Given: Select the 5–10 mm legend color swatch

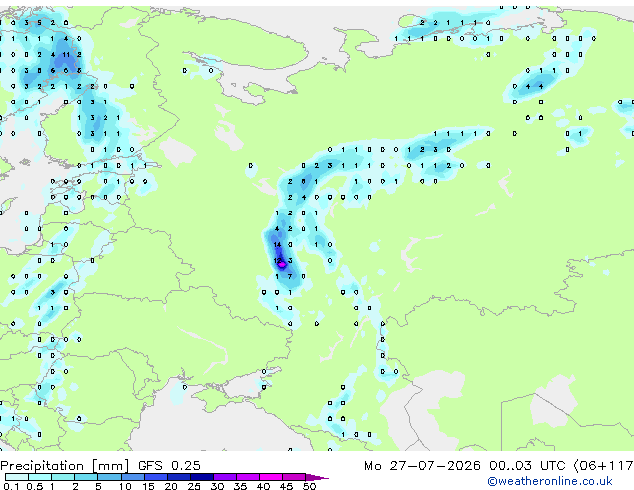Looking at the screenshot, I should point(109,477).
